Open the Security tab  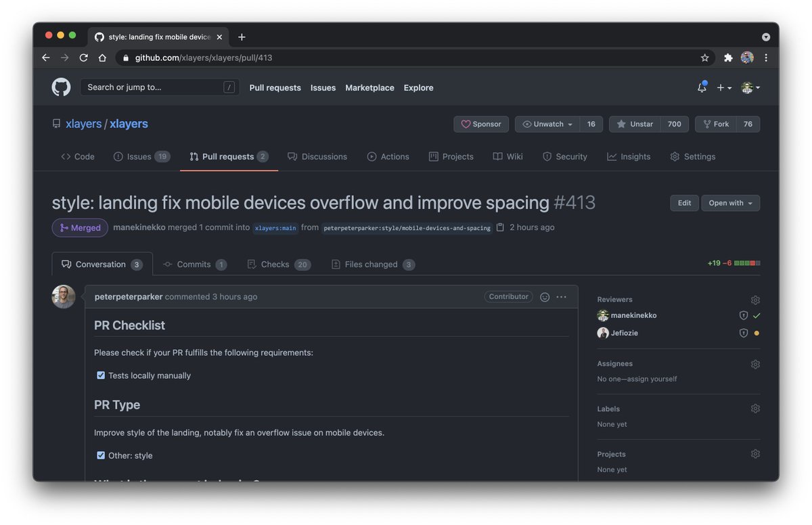[565, 156]
